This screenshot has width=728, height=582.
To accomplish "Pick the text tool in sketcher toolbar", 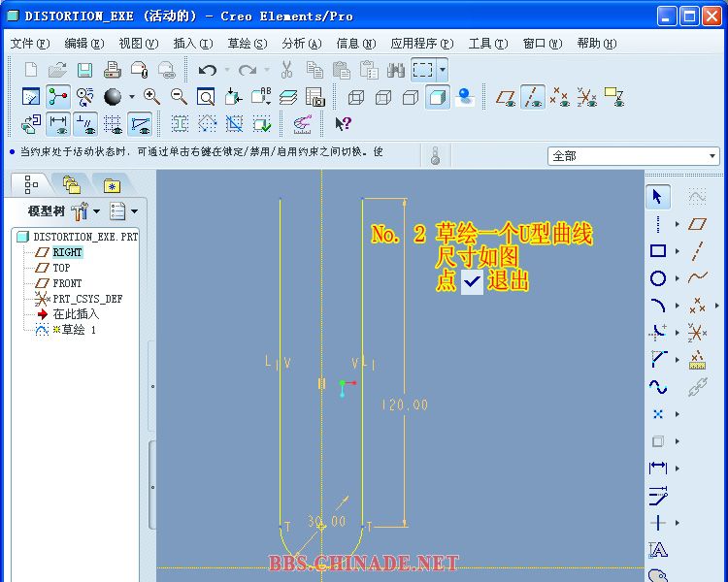I will click(x=658, y=550).
